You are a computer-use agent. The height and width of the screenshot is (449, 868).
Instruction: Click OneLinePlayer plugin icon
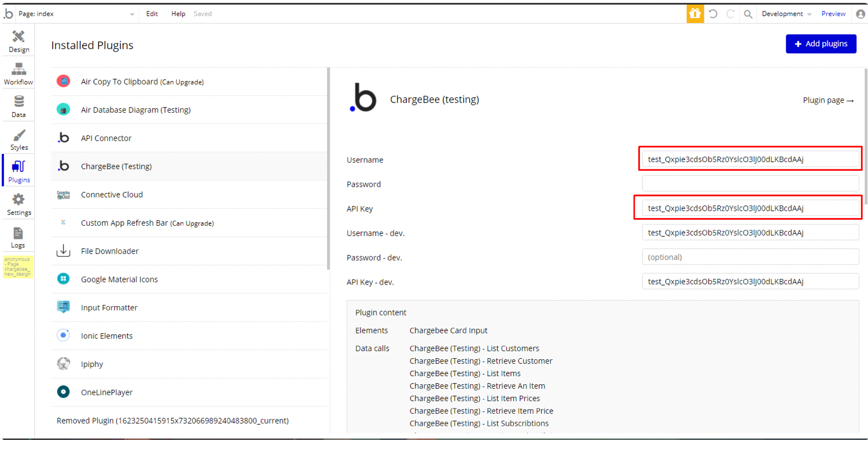coord(64,392)
